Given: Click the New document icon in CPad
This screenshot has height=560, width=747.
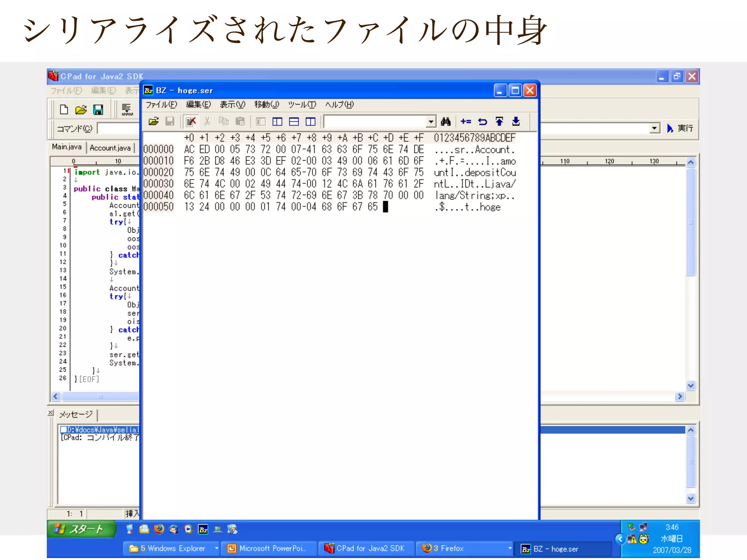Looking at the screenshot, I should click(x=64, y=109).
